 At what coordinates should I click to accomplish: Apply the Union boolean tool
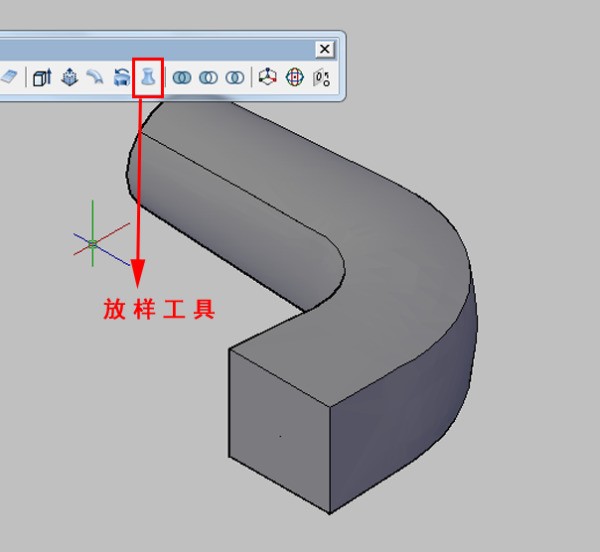(182, 78)
